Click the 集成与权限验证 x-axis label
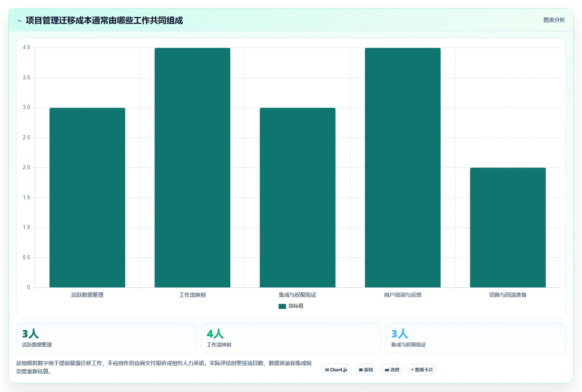 [298, 295]
